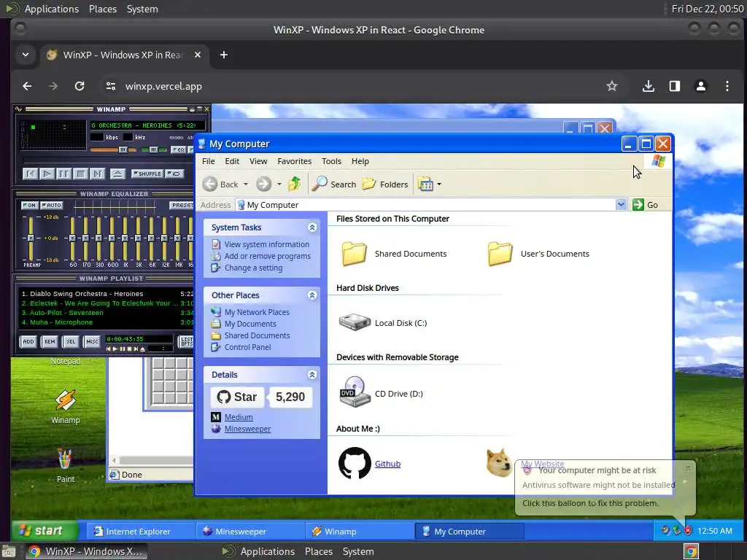Toggle Shuffle in Winamp
This screenshot has width=747, height=560.
tap(147, 174)
